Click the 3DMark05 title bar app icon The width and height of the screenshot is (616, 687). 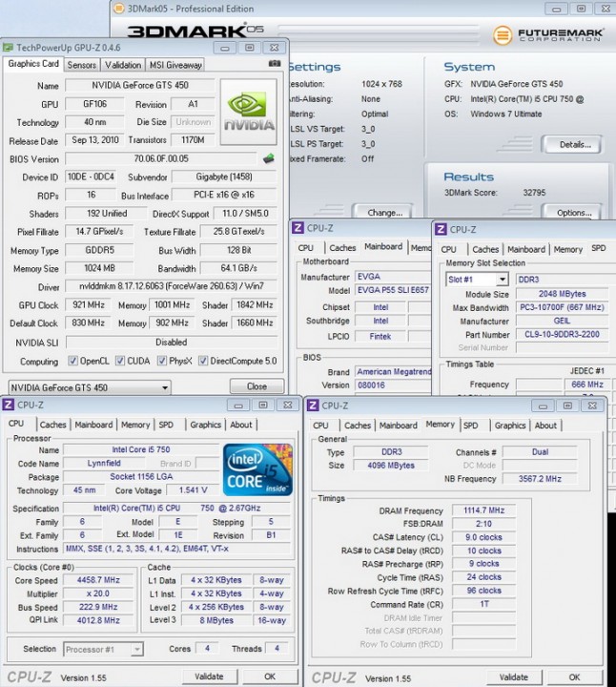pos(118,9)
